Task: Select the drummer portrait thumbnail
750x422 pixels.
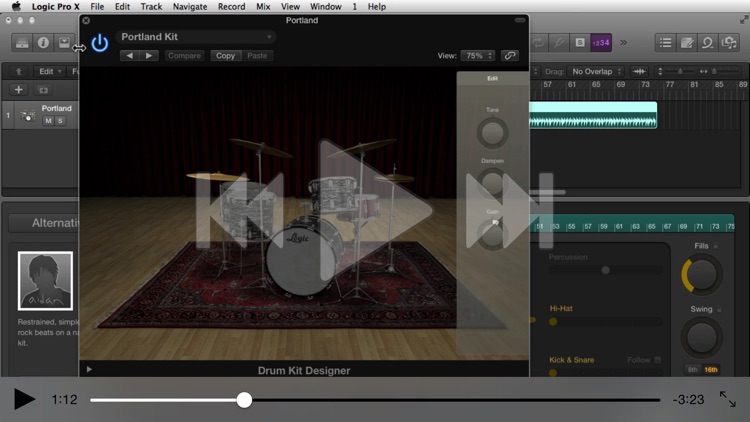Action: (x=45, y=281)
